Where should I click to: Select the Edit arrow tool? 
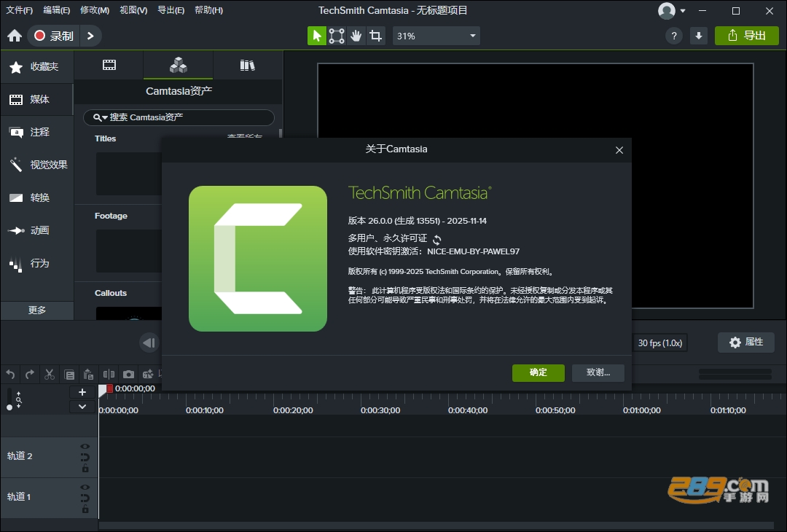[317, 36]
